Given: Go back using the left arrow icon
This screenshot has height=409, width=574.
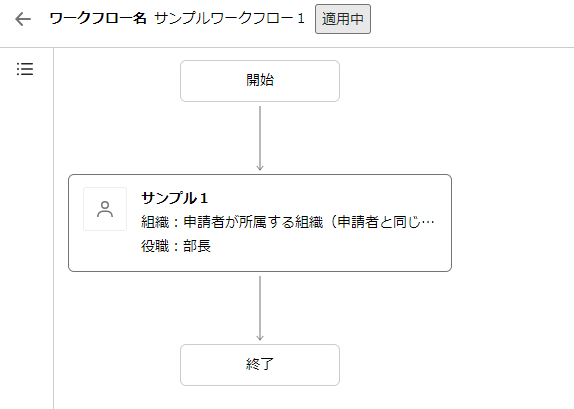Looking at the screenshot, I should [23, 19].
